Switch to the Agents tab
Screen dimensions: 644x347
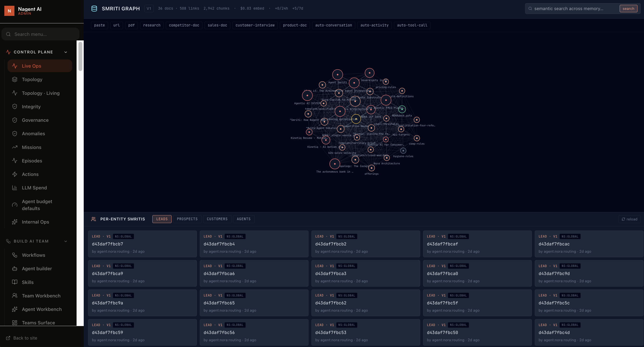click(x=244, y=219)
